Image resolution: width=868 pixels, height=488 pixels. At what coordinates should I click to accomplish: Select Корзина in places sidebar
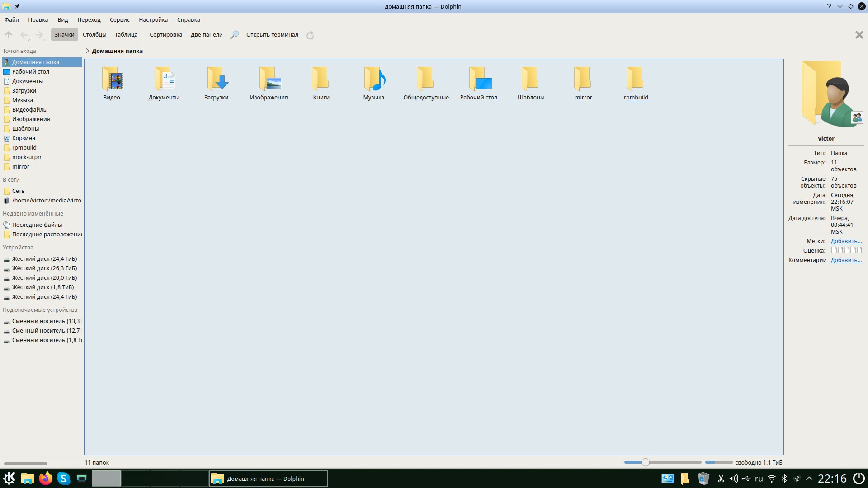24,138
